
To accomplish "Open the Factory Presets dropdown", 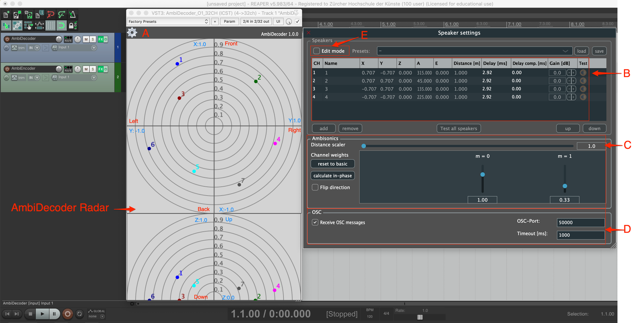I will (x=168, y=22).
